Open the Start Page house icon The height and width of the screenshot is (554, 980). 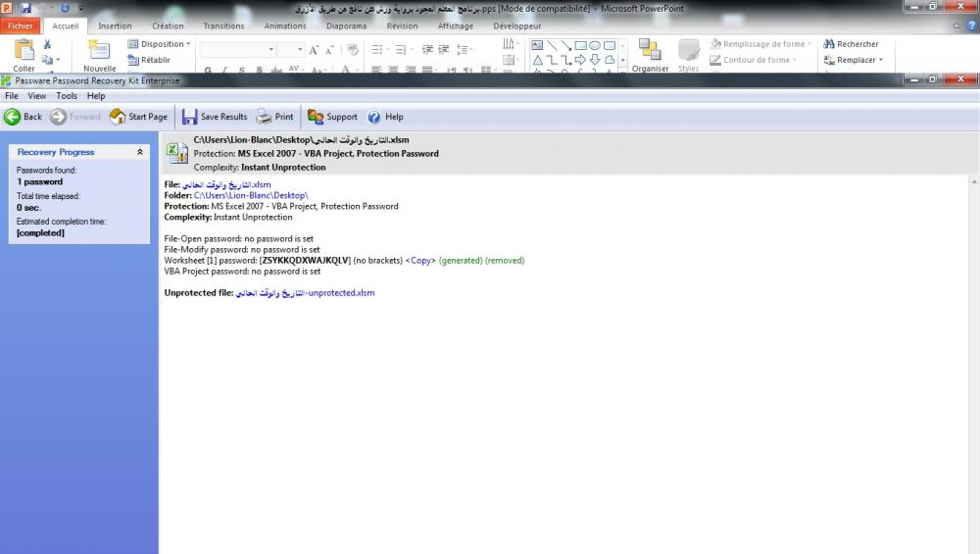(139, 117)
